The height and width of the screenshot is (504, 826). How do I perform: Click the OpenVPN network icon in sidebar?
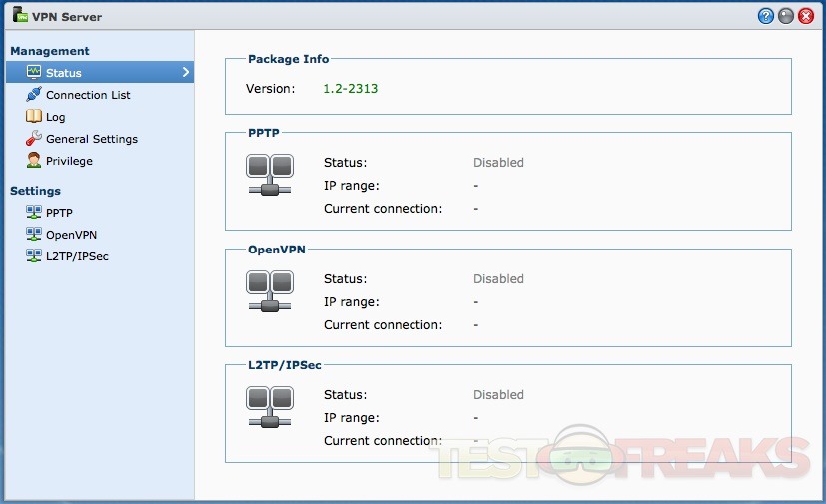tap(34, 235)
